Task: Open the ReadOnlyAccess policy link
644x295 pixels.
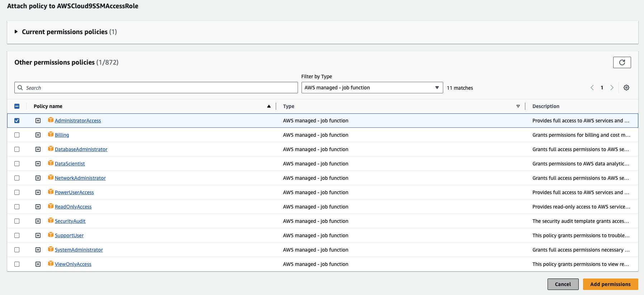Action: pos(73,207)
